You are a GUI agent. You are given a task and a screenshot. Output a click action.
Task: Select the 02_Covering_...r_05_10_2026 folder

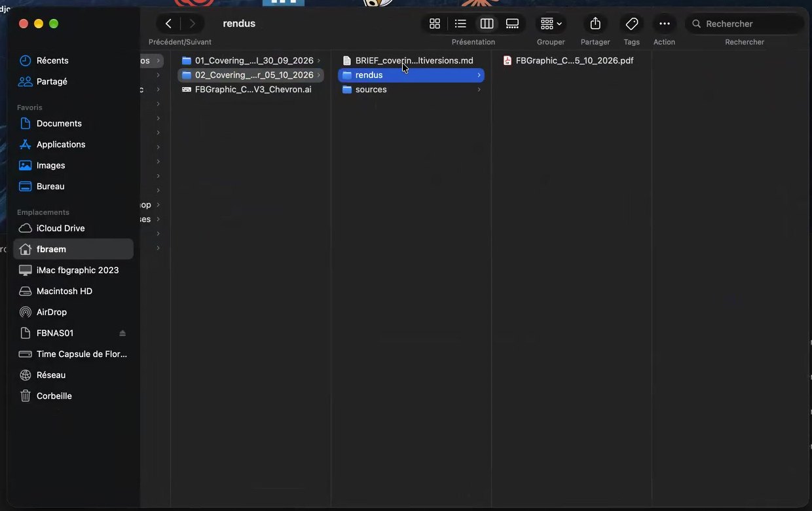click(251, 75)
